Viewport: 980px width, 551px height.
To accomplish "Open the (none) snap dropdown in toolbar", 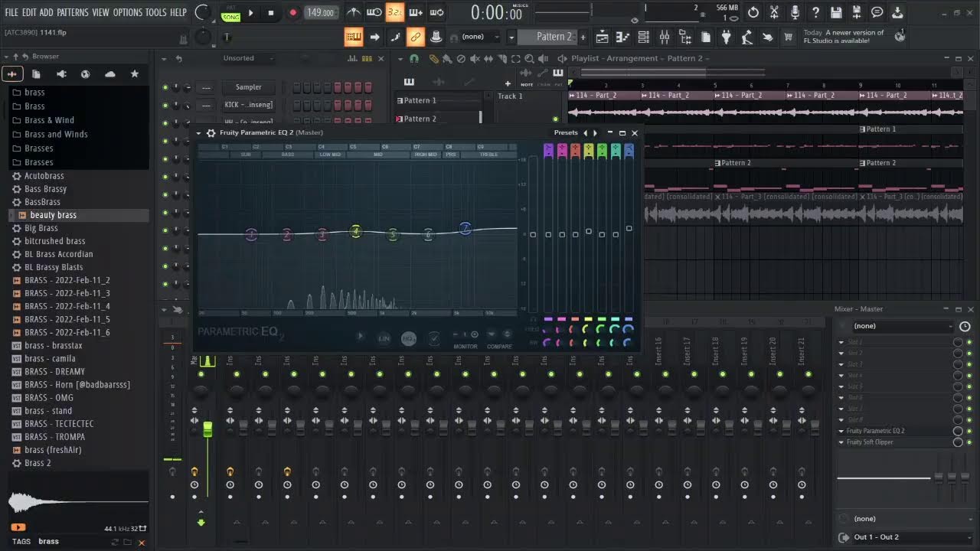I will (x=479, y=37).
